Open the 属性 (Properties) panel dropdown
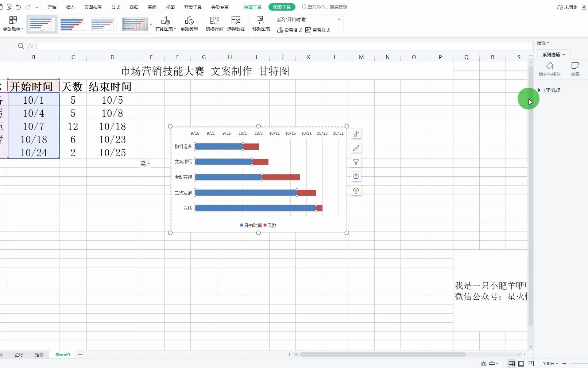The image size is (588, 368). pyautogui.click(x=543, y=43)
